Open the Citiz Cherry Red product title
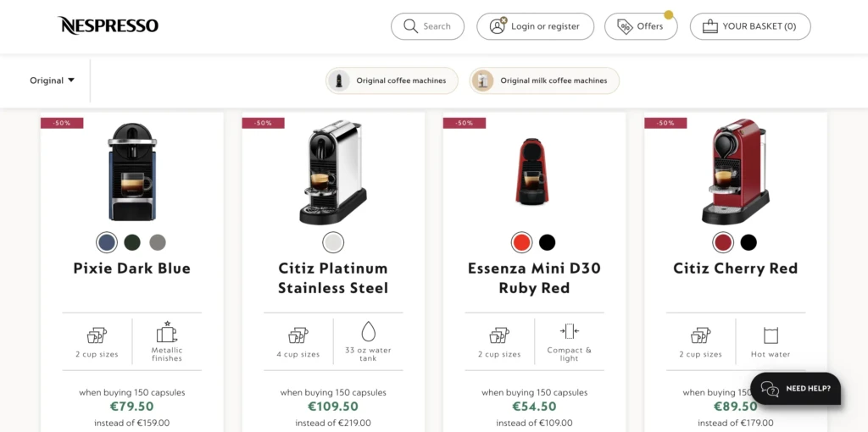The width and height of the screenshot is (868, 432). 736,269
